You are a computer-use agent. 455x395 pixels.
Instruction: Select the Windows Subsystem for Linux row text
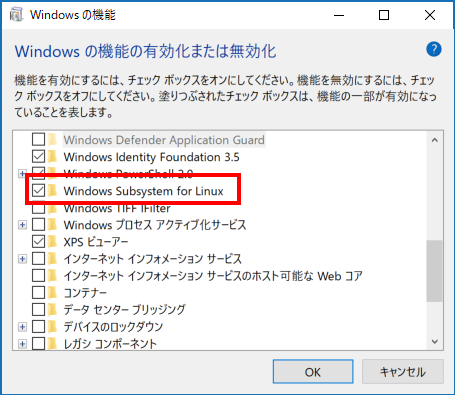[143, 191]
